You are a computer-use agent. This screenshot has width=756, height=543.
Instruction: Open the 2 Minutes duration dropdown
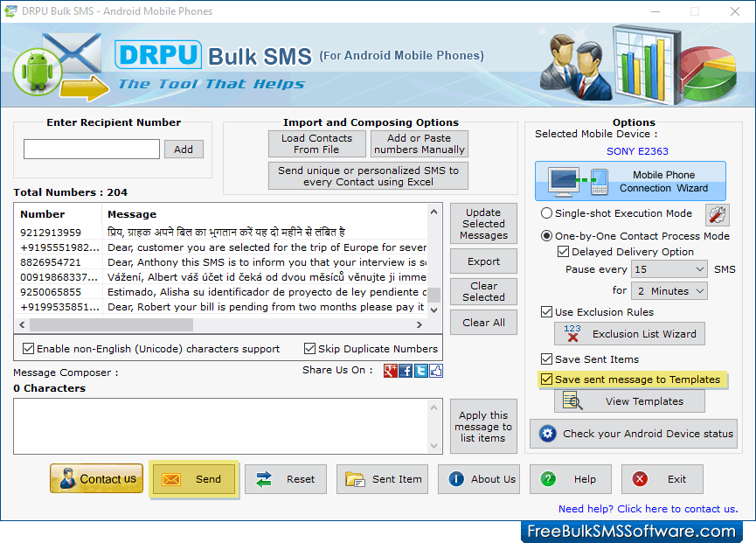[x=669, y=291]
